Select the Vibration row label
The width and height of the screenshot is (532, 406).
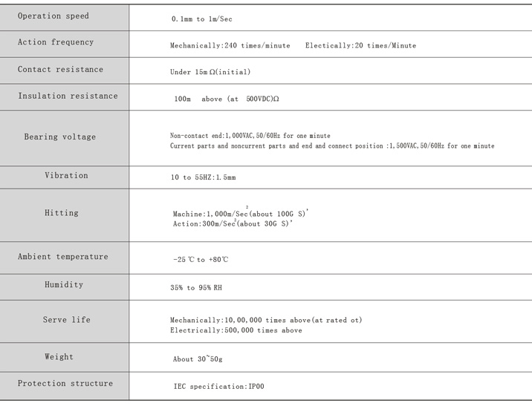point(66,175)
